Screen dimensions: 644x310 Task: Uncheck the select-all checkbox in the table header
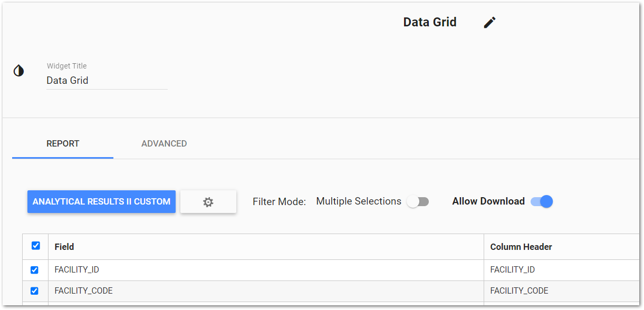(x=36, y=246)
